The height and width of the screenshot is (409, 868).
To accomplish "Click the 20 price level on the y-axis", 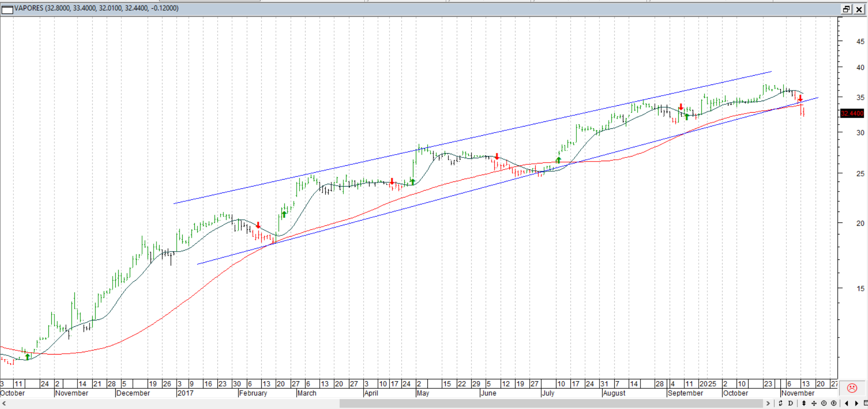I will pos(860,223).
